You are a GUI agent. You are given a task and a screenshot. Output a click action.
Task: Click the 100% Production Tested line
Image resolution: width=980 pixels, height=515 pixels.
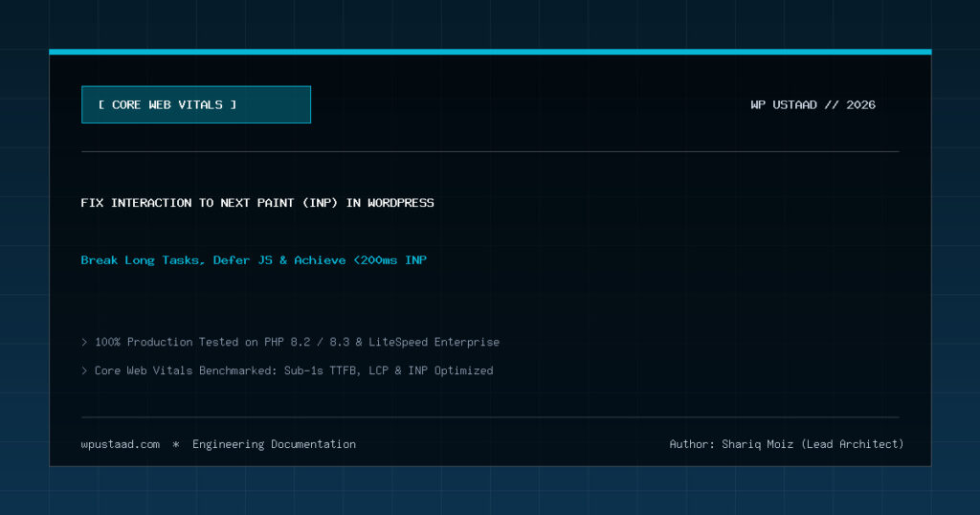[291, 342]
